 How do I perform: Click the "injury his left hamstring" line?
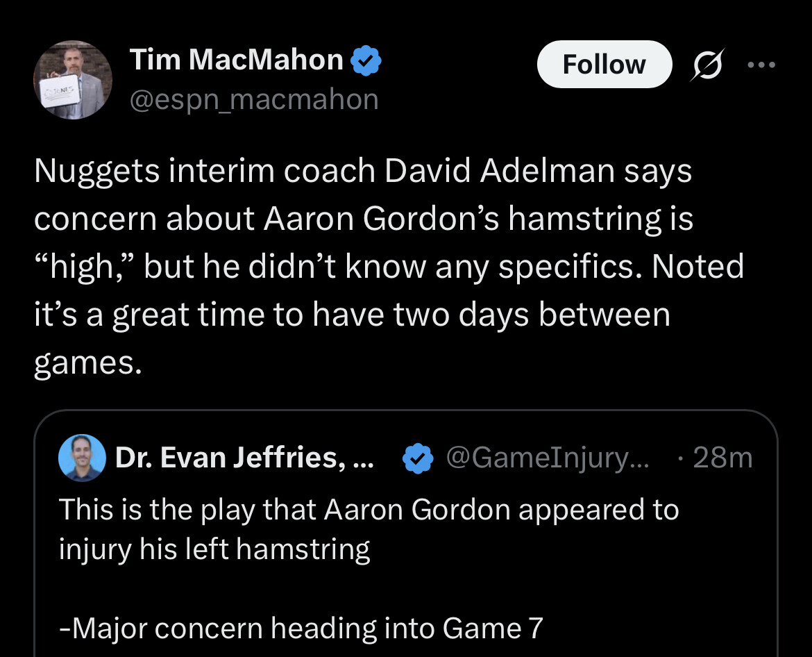point(214,549)
